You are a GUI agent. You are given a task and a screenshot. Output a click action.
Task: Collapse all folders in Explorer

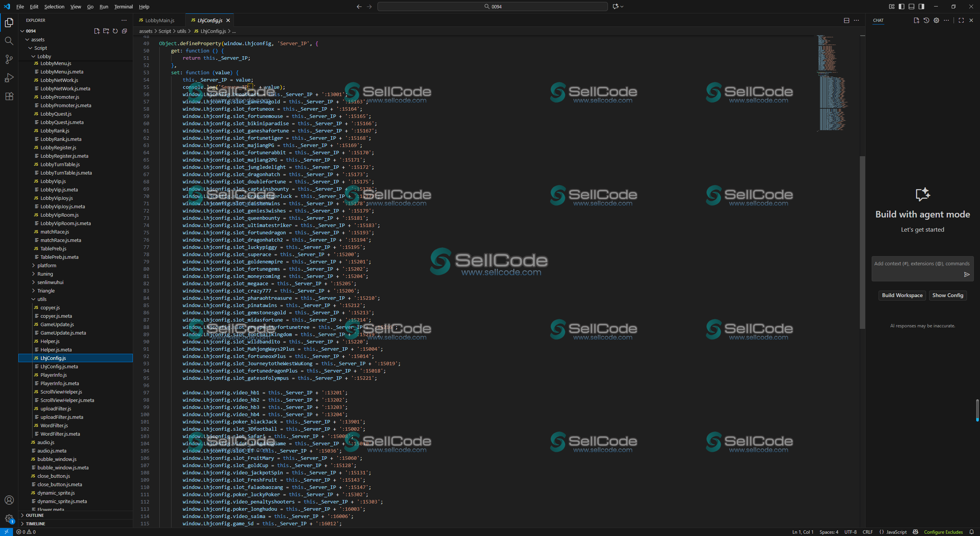tap(124, 31)
